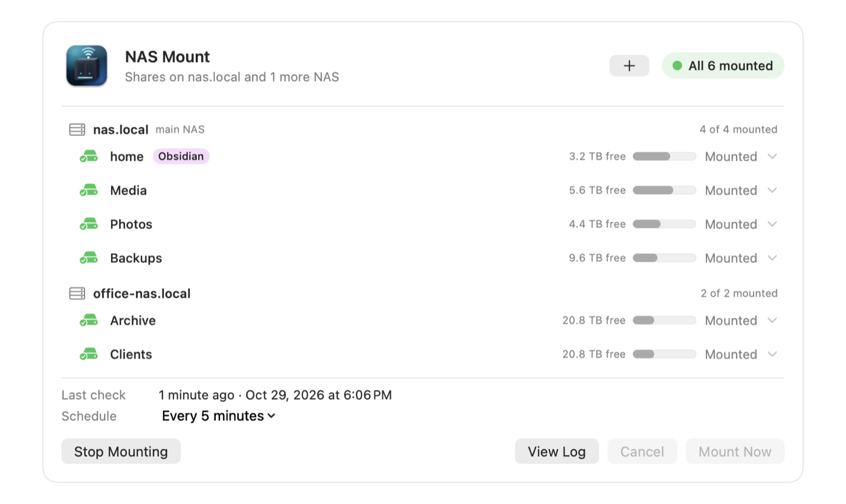Click the Clients share drive icon

(89, 354)
